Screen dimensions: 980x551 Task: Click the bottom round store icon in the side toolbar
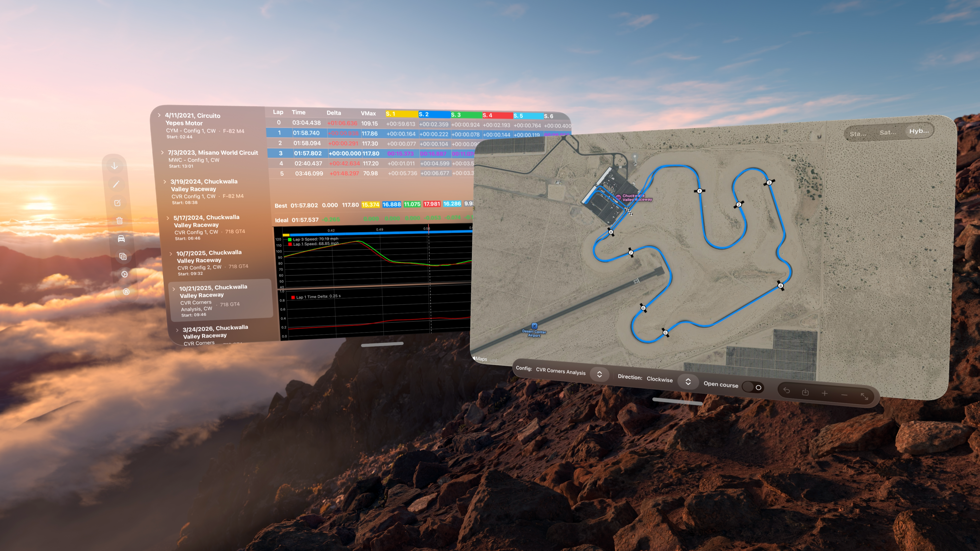click(x=126, y=292)
